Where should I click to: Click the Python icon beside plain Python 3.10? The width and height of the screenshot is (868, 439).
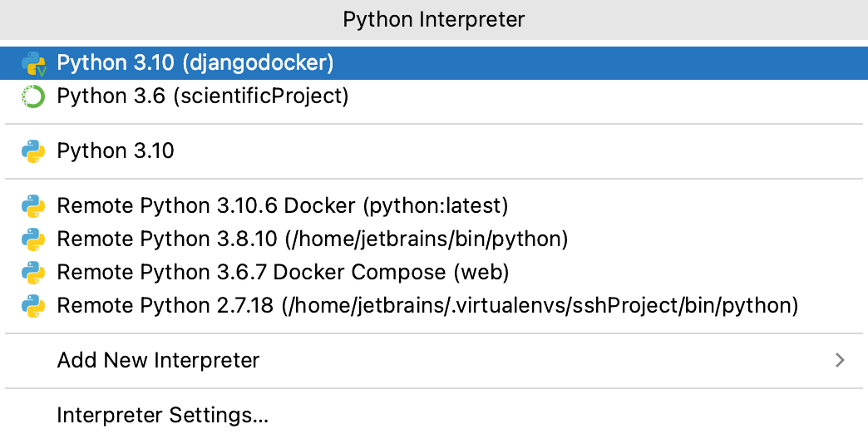33,151
